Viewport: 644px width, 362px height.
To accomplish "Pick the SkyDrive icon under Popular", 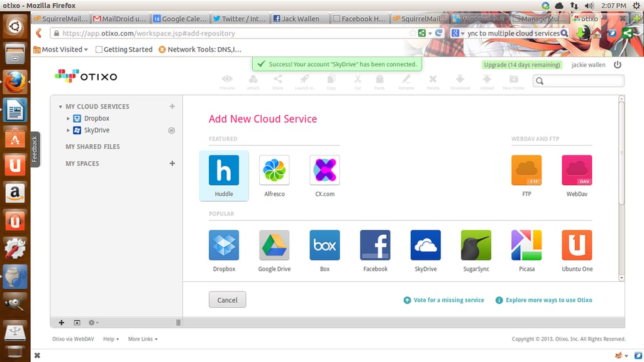I will pos(426,245).
